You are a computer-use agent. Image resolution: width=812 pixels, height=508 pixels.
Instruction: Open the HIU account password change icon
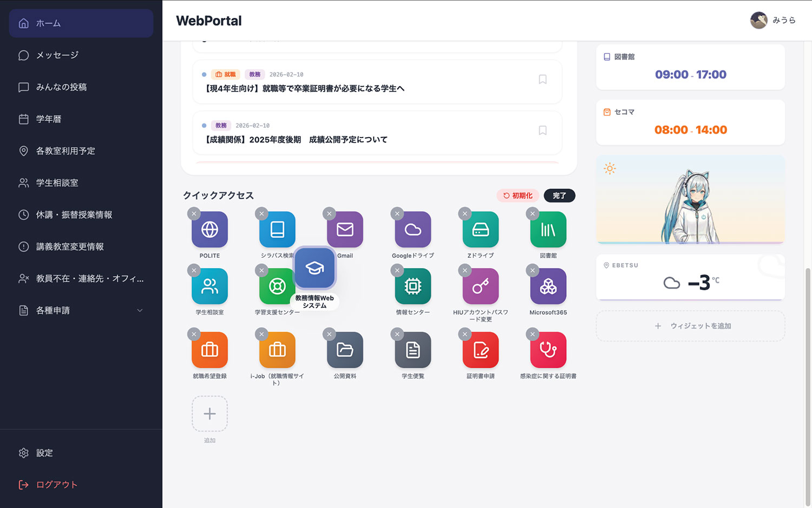pyautogui.click(x=480, y=286)
